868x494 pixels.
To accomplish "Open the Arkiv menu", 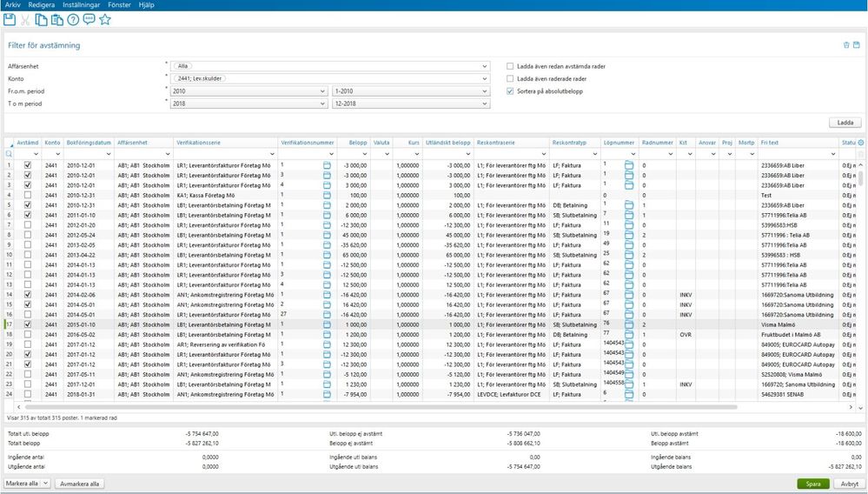I will (x=13, y=4).
